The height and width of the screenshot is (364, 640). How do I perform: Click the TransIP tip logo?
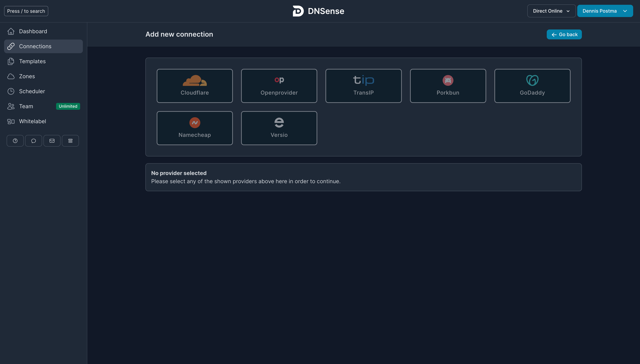coord(363,80)
